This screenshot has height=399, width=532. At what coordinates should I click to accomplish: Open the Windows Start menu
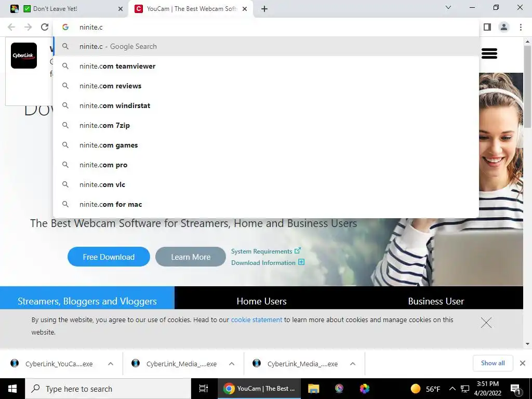[x=12, y=389]
